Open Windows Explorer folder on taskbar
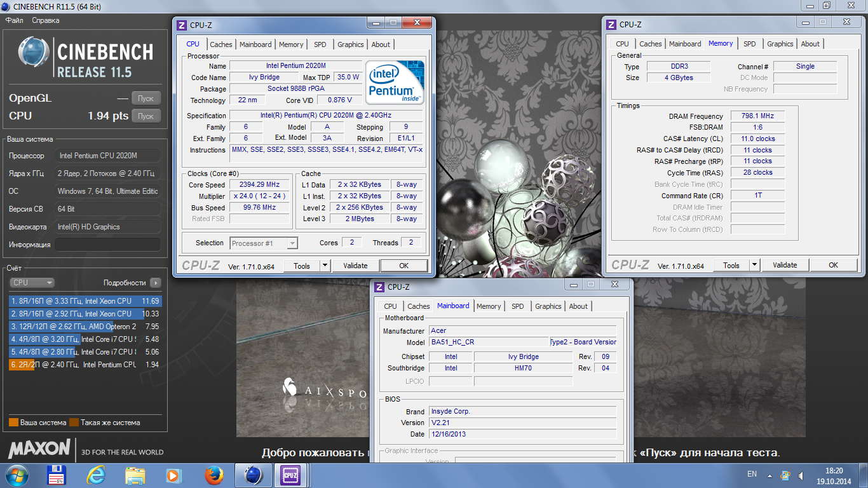Screen dimensions: 868x488 tap(135, 475)
